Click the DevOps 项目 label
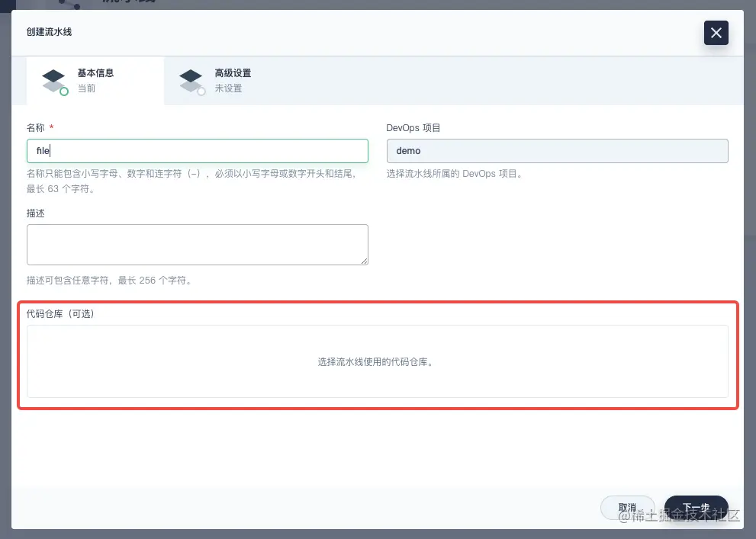Screen dimensions: 756x539 pyautogui.click(x=413, y=127)
